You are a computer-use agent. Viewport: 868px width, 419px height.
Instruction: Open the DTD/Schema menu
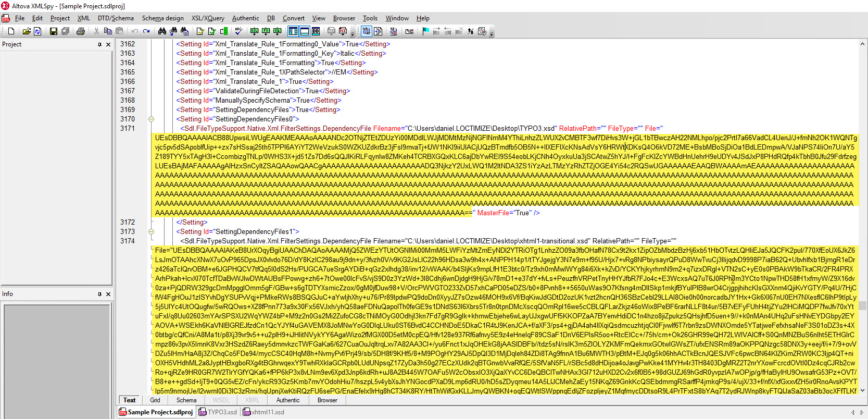[x=116, y=18]
